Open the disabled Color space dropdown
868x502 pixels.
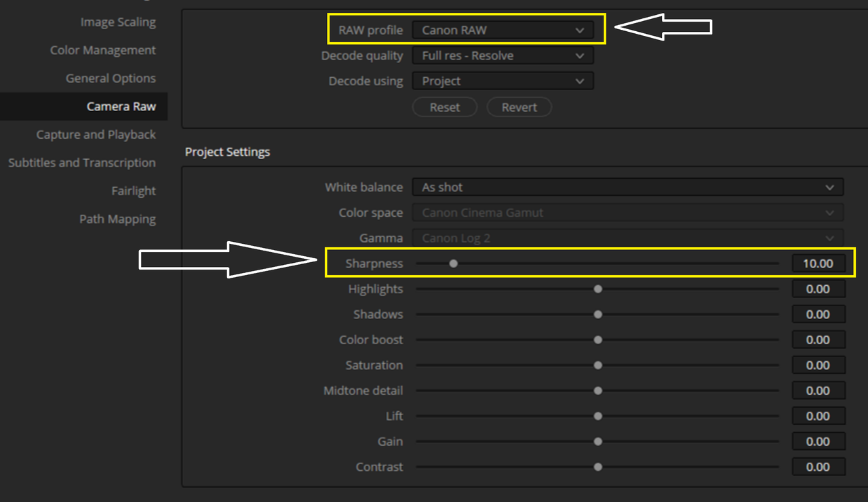(628, 213)
